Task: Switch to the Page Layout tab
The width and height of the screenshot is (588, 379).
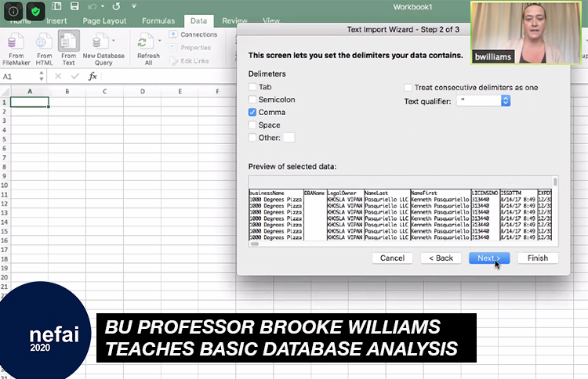Action: 103,21
